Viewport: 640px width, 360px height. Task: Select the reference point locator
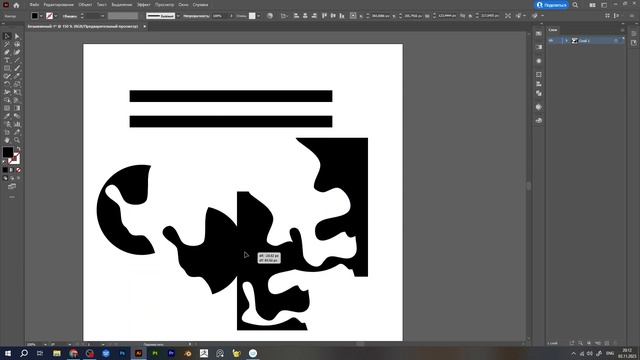[x=353, y=16]
